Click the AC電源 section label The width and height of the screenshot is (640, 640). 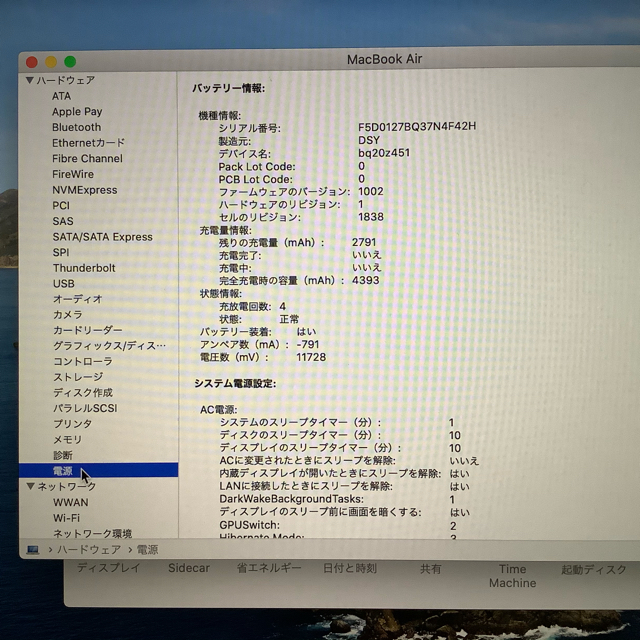coord(218,409)
